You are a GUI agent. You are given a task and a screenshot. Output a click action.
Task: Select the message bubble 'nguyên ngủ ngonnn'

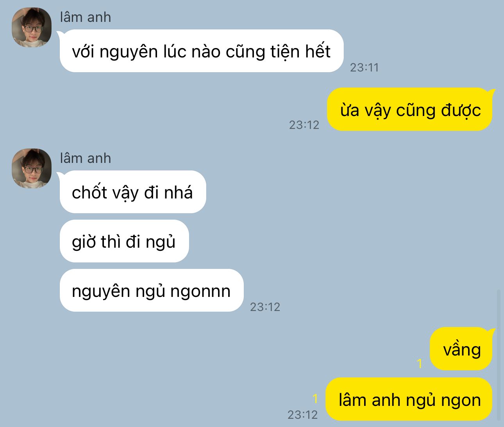tap(152, 290)
